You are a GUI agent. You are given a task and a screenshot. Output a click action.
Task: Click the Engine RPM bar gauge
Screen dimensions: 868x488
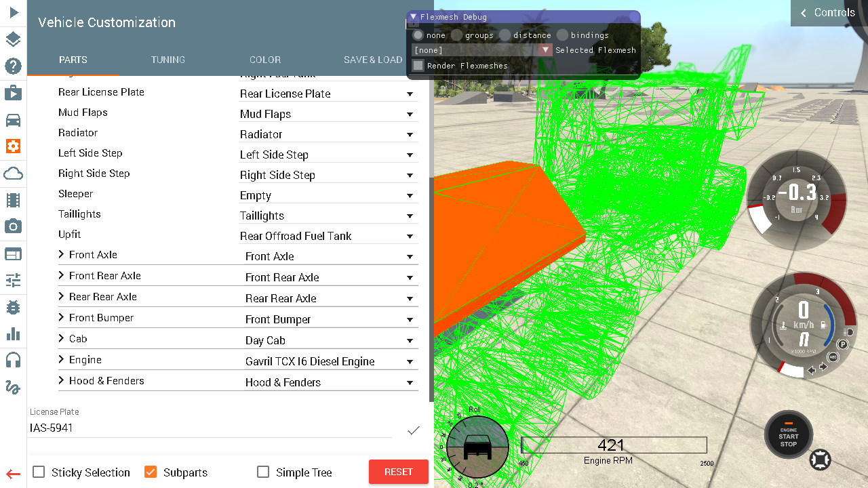pyautogui.click(x=614, y=445)
